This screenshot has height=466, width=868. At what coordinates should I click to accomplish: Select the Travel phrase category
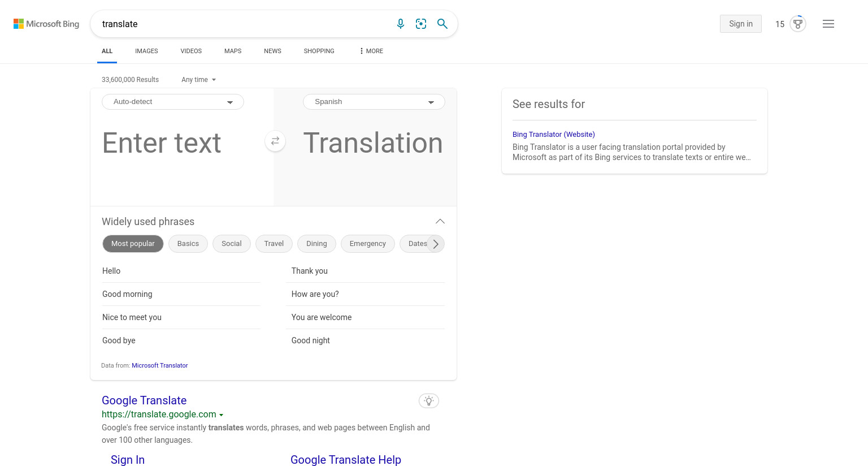click(x=274, y=244)
